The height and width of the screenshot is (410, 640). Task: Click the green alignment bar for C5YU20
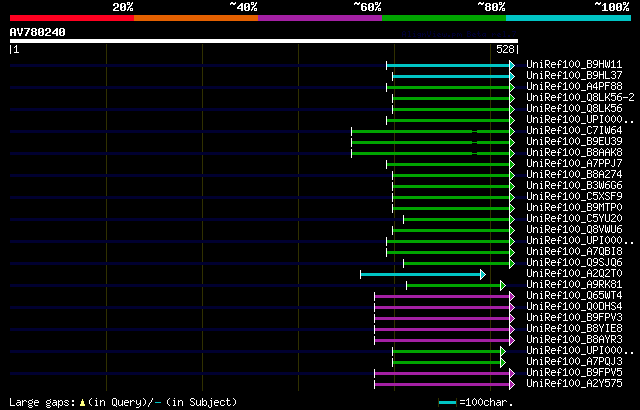457,219
